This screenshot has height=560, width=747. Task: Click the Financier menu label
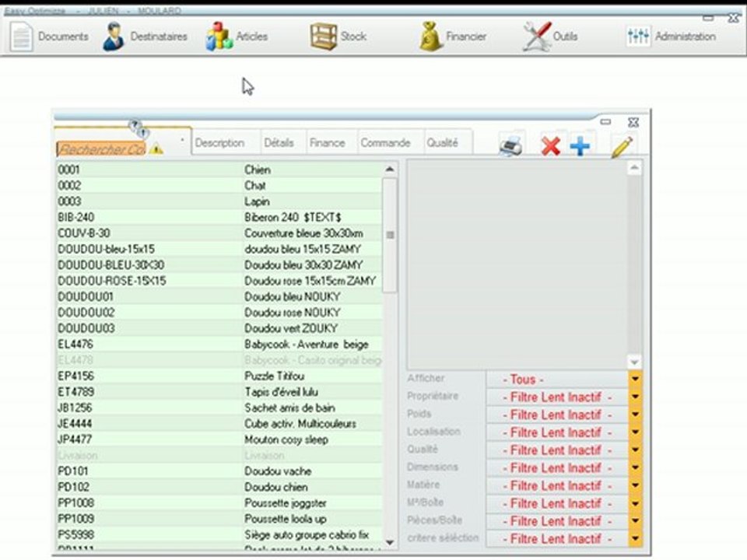click(x=466, y=37)
